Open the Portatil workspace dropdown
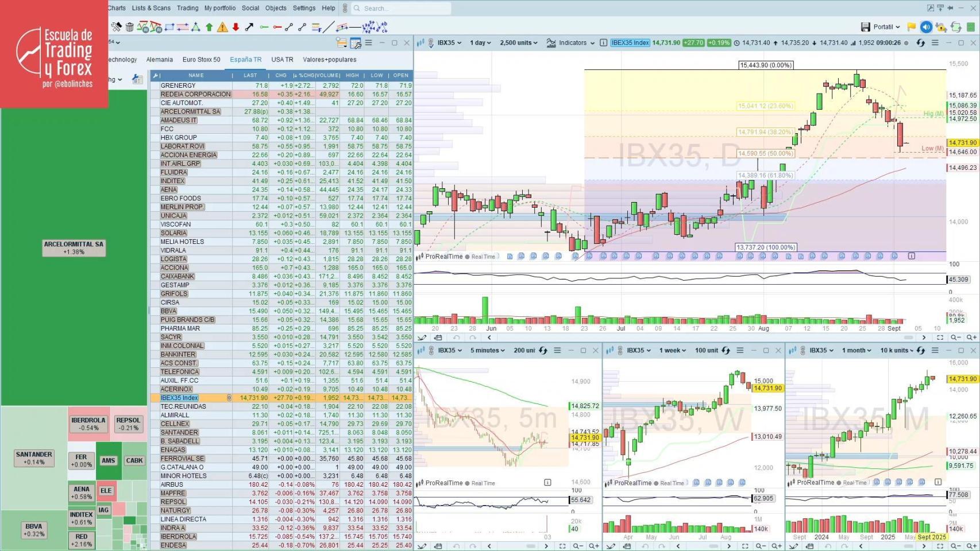The image size is (980, 551). pos(887,27)
